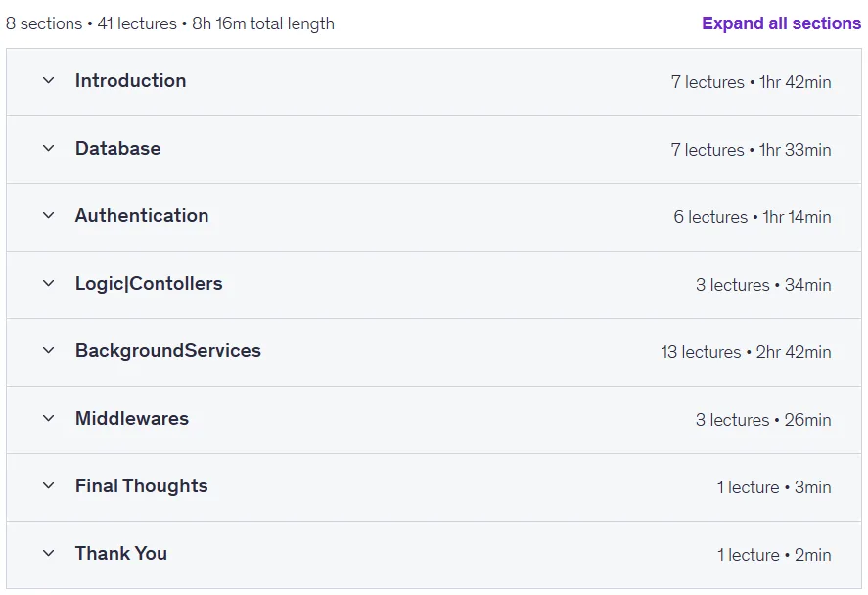Click the Middlewares chevron arrow
The height and width of the screenshot is (595, 868).
coord(49,419)
